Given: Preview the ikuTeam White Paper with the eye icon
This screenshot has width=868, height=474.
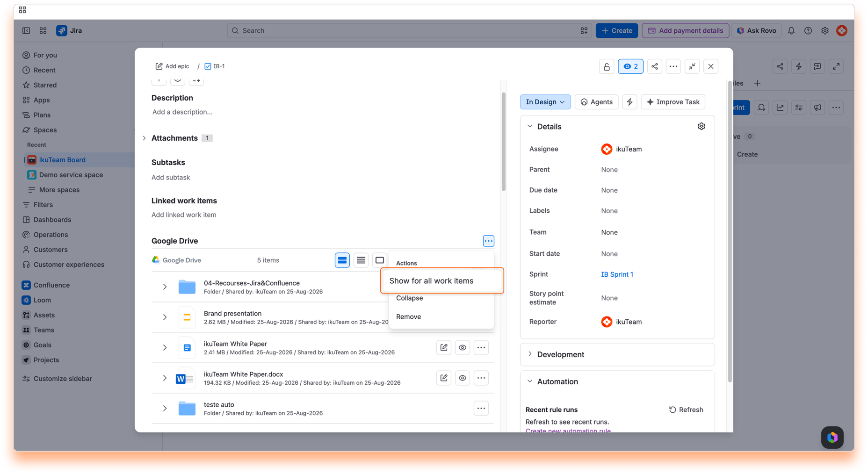Looking at the screenshot, I should pos(463,347).
